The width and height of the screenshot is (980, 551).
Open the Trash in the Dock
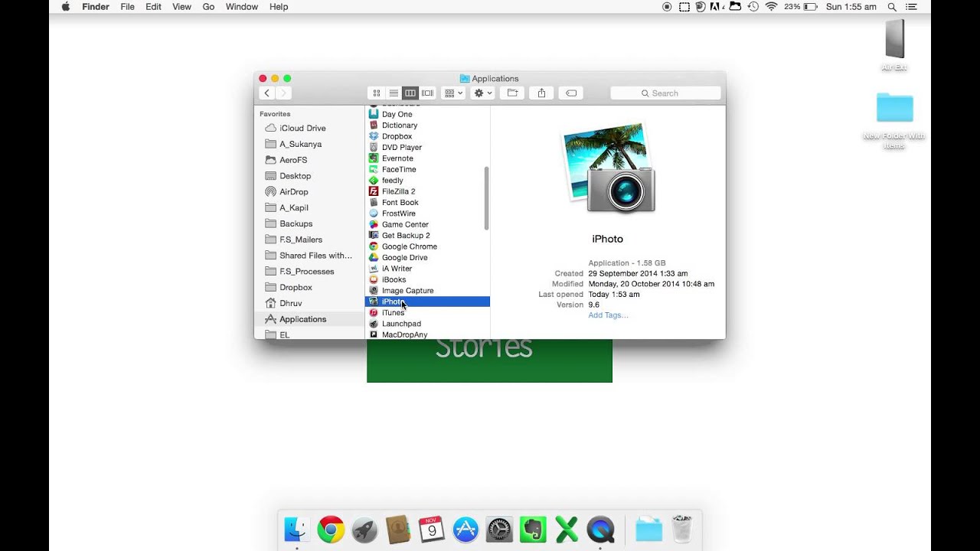[682, 529]
